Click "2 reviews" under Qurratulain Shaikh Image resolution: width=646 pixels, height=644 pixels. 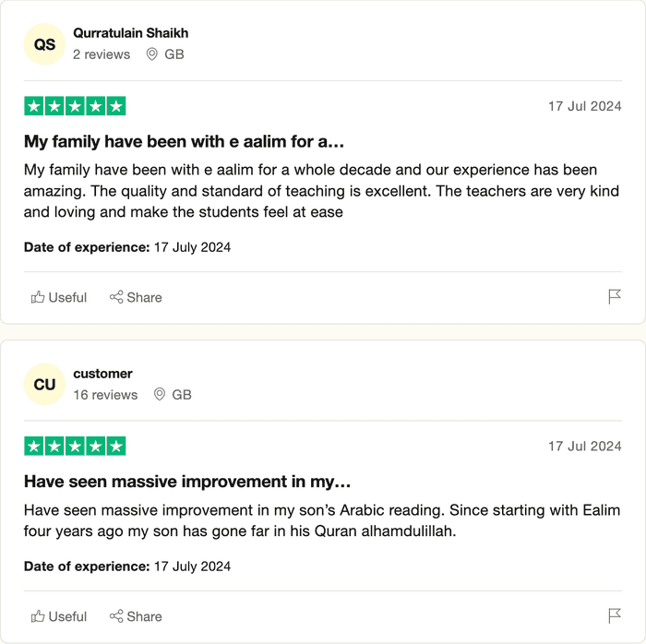coord(102,54)
